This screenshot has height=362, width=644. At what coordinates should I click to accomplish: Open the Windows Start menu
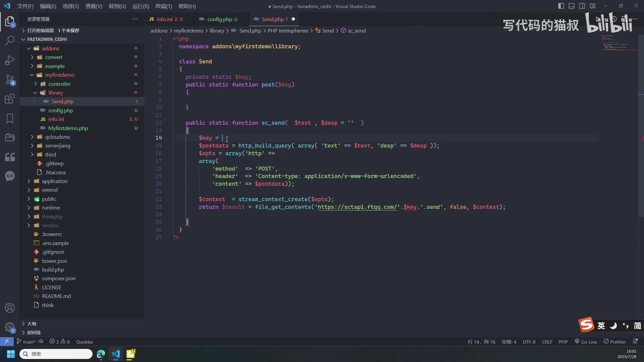[11, 354]
